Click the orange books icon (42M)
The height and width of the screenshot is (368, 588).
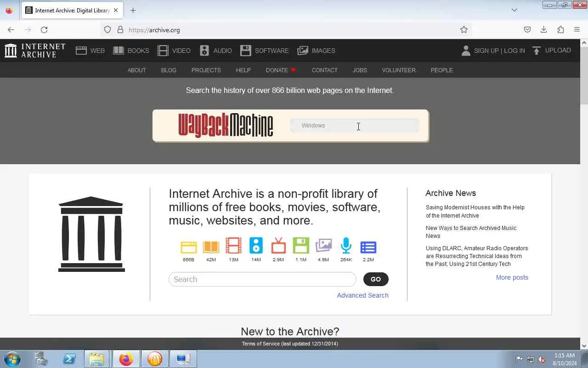point(211,247)
